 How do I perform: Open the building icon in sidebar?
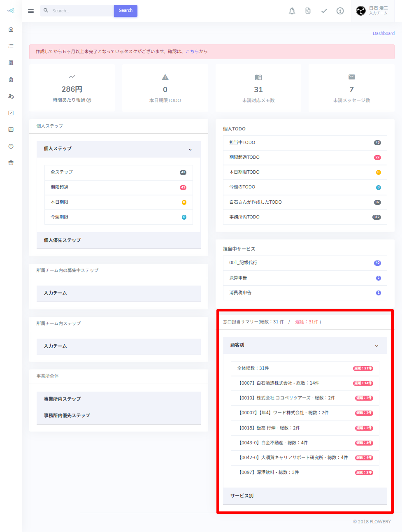tap(11, 63)
